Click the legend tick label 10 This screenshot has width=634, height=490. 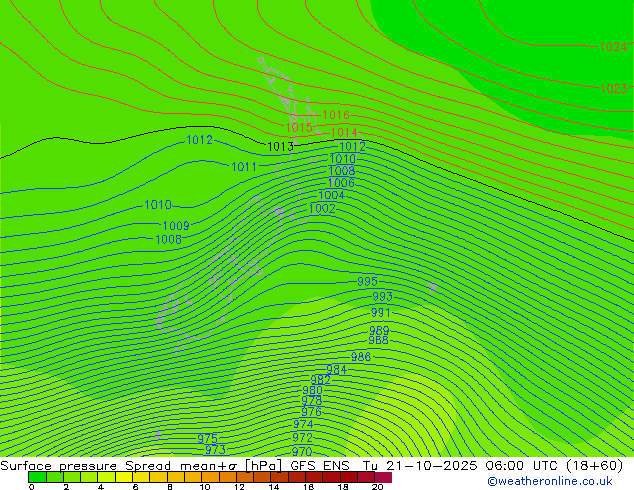pos(205,487)
